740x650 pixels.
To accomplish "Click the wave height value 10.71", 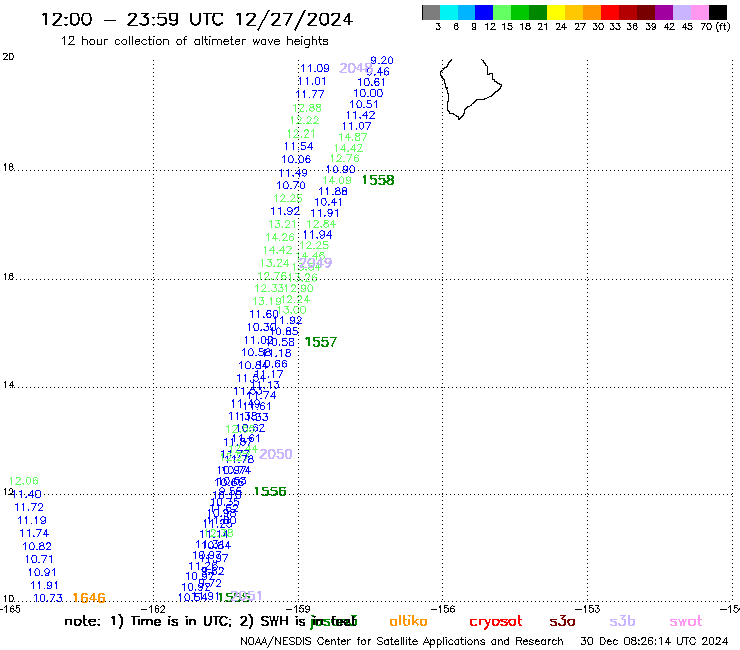I will point(39,559).
